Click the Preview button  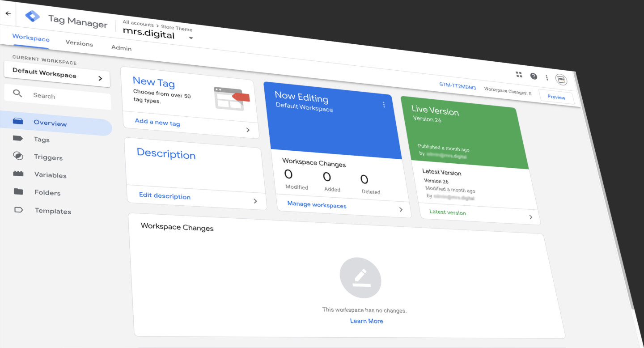pos(556,97)
